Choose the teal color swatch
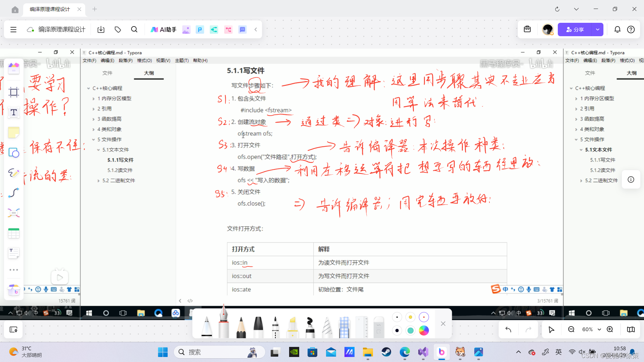The height and width of the screenshot is (362, 644). point(410,330)
